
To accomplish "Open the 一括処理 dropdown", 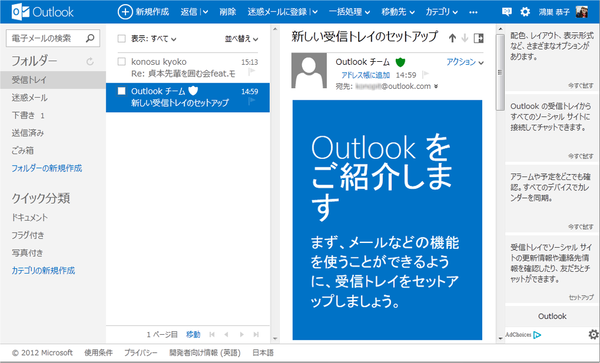I will click(350, 12).
